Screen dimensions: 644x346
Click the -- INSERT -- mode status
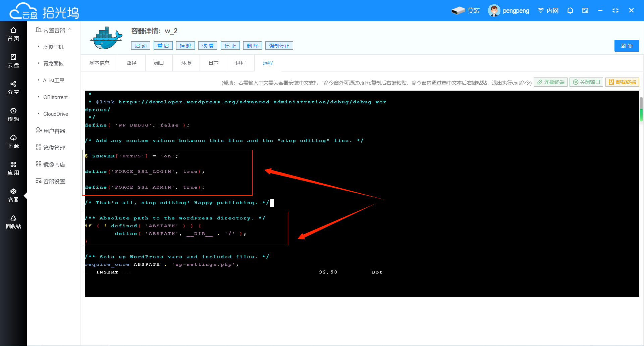point(107,272)
